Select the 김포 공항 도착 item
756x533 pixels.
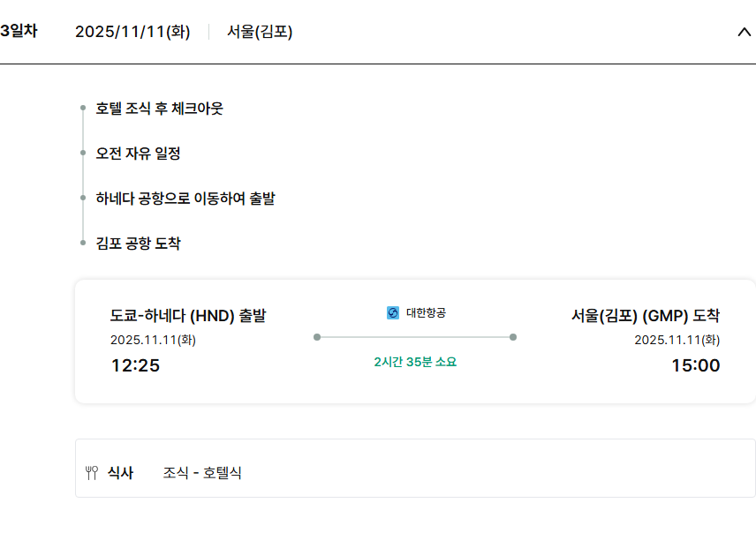(138, 244)
